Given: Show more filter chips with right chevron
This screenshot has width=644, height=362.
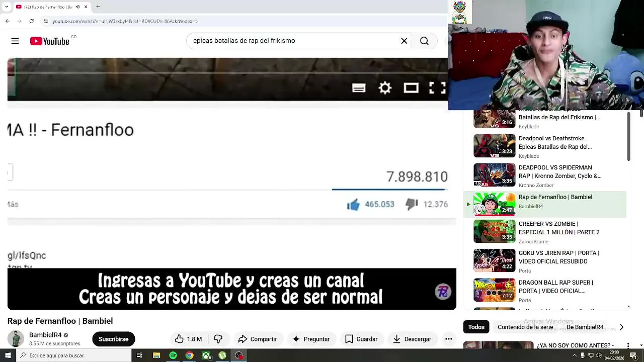Looking at the screenshot, I should pos(621,327).
